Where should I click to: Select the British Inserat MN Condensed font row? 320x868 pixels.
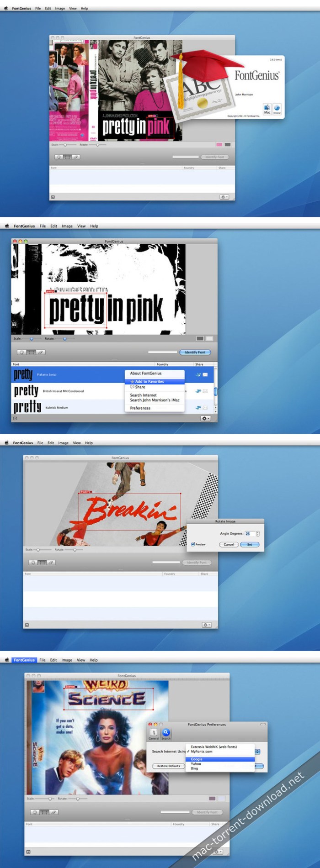(x=112, y=391)
